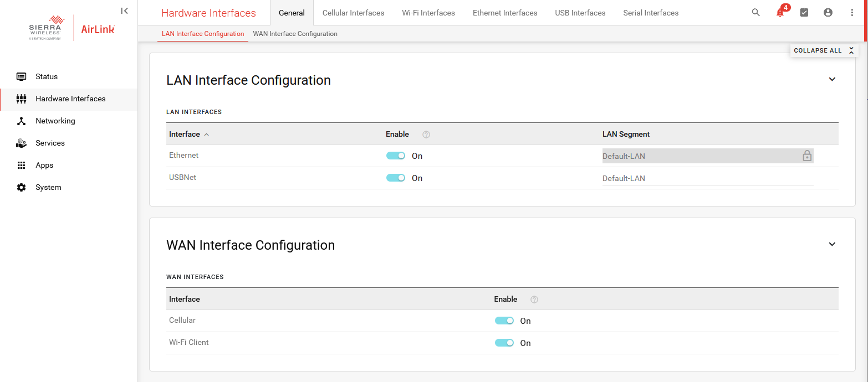Click the help icon beside LAN Enable
Viewport: 868px width, 382px height.
pos(426,135)
